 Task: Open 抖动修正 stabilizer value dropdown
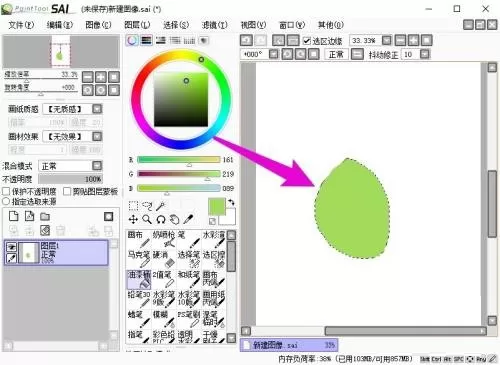(x=425, y=54)
